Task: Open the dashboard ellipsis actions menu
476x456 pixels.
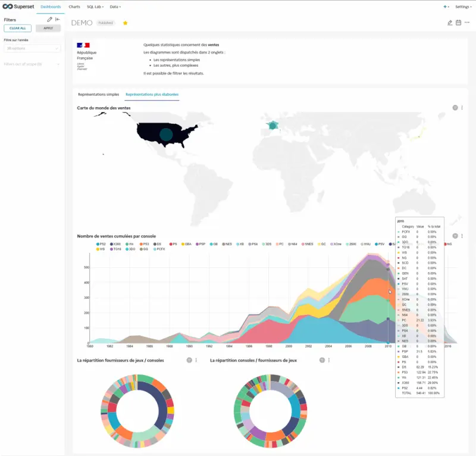Action: tap(467, 22)
